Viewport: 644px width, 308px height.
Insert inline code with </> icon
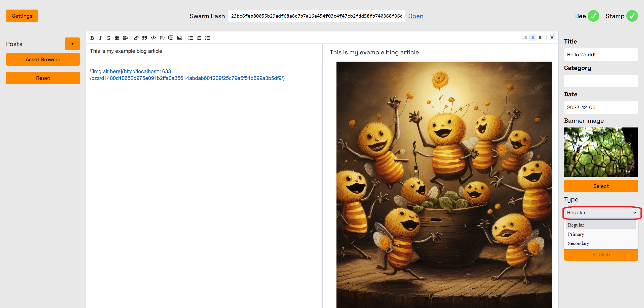tap(153, 38)
